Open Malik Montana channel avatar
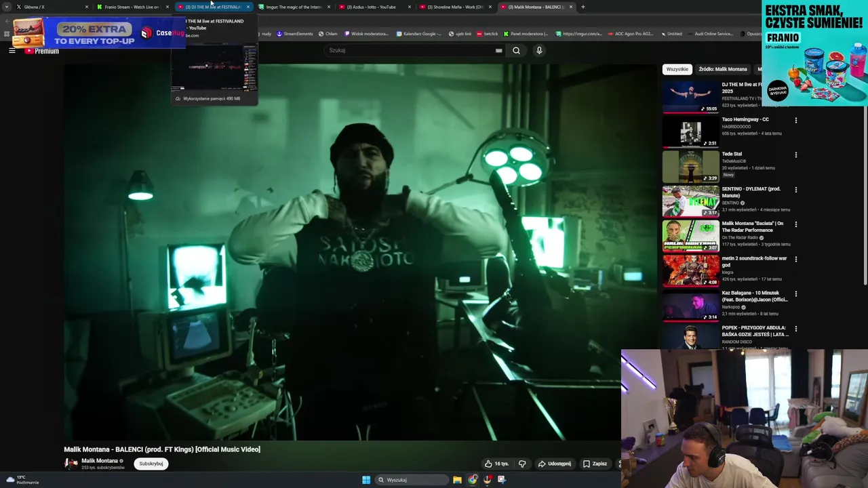Viewport: 868px width, 488px height. click(71, 464)
